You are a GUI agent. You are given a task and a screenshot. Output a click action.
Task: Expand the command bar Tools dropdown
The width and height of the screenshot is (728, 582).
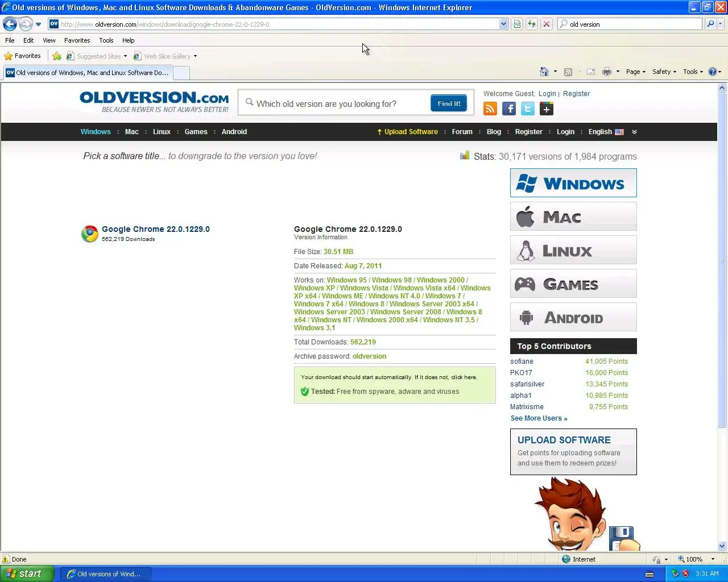click(x=693, y=72)
